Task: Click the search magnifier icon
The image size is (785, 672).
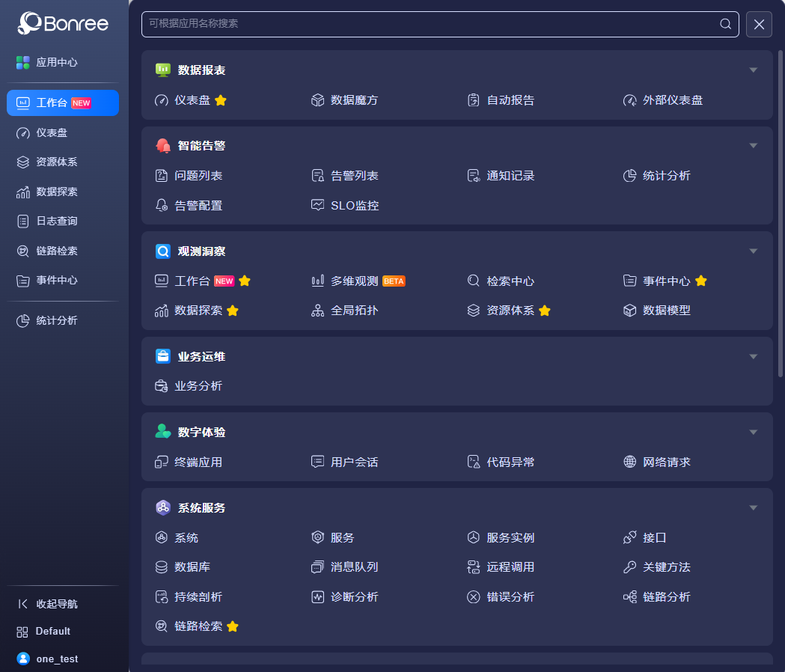Action: click(725, 24)
